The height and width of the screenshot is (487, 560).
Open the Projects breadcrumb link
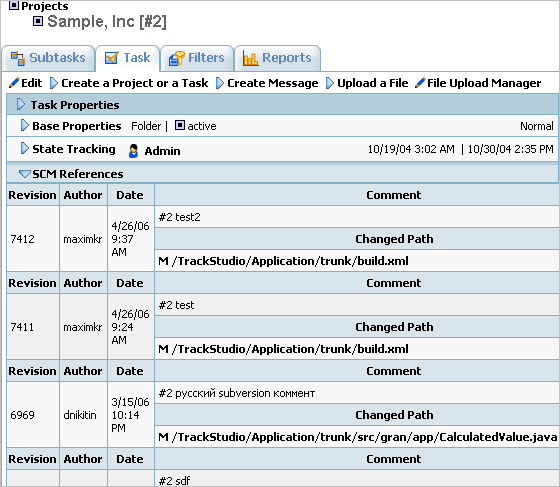pos(45,6)
